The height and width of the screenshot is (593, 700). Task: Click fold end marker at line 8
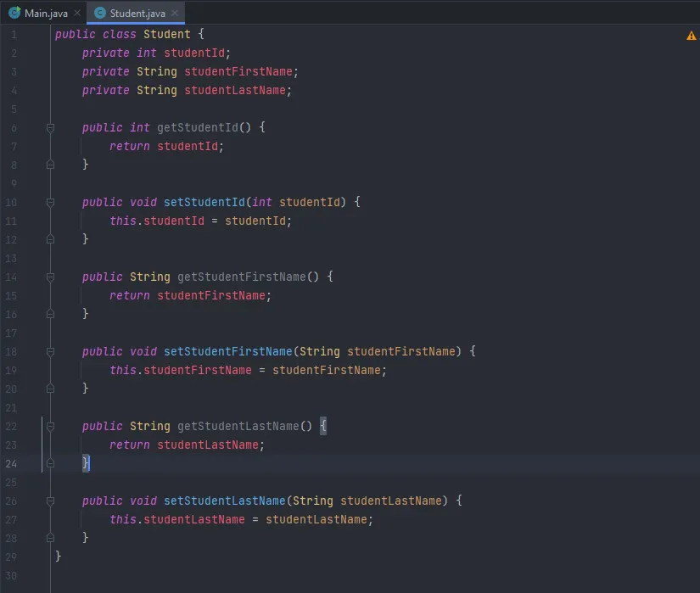tap(50, 165)
